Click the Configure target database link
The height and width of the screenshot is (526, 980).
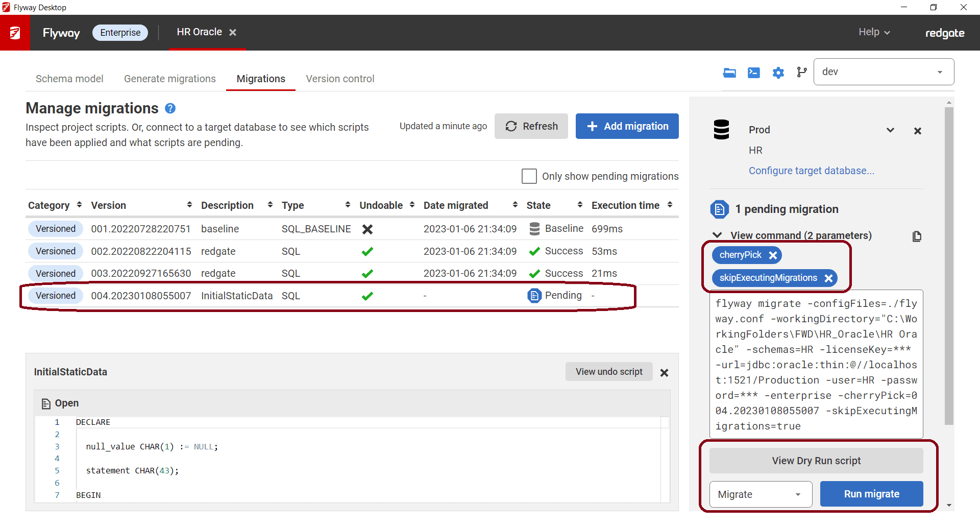click(x=812, y=171)
